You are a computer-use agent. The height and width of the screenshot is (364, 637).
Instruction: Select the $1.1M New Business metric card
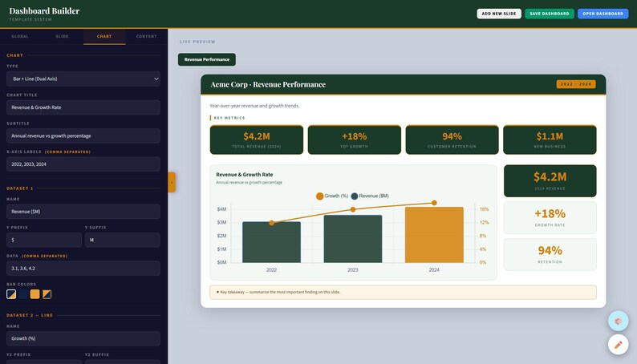(x=550, y=140)
